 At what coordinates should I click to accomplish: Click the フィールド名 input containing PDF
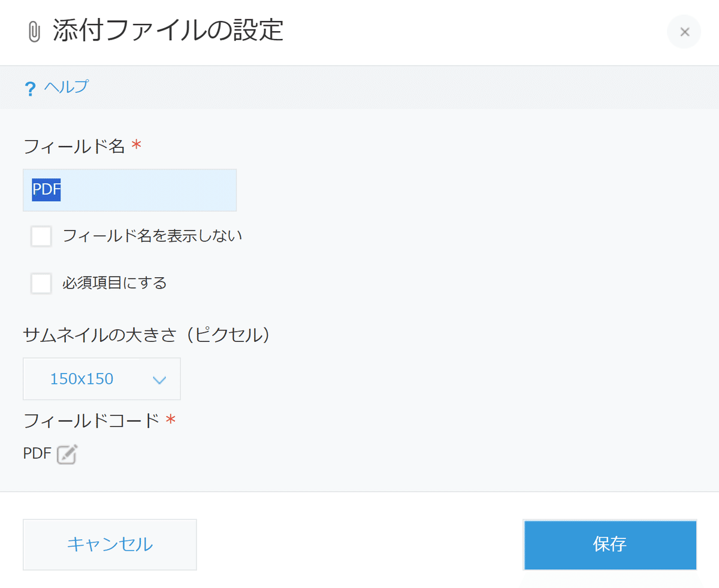130,190
